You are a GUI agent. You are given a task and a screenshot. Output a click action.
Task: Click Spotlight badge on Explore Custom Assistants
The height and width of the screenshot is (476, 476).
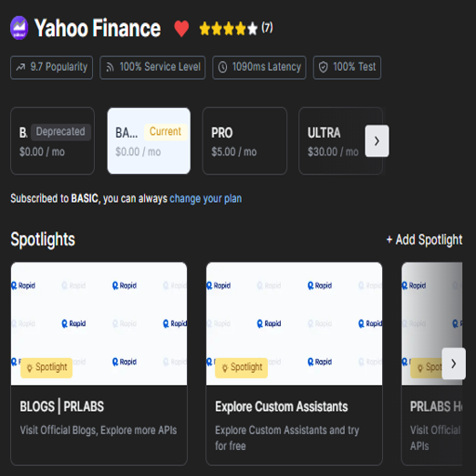(x=242, y=367)
